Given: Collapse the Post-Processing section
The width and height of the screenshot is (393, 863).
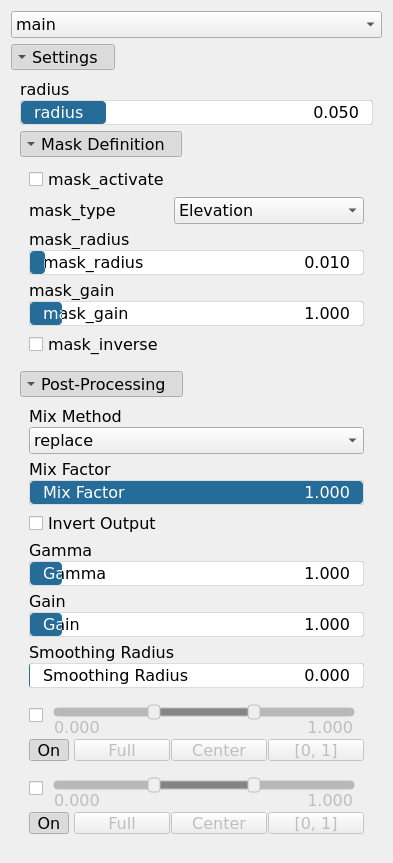Looking at the screenshot, I should pyautogui.click(x=101, y=384).
